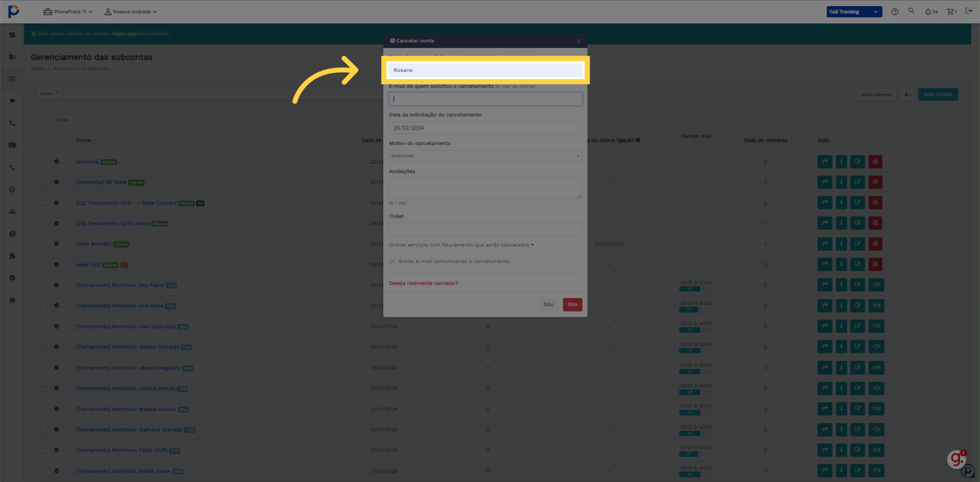This screenshot has height=482, width=980.
Task: Click the red cancel icon for Teste Brandão row
Action: coord(875,244)
